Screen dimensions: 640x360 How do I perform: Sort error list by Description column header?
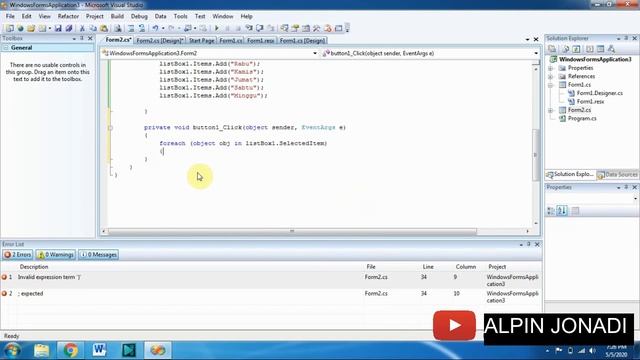click(34, 267)
